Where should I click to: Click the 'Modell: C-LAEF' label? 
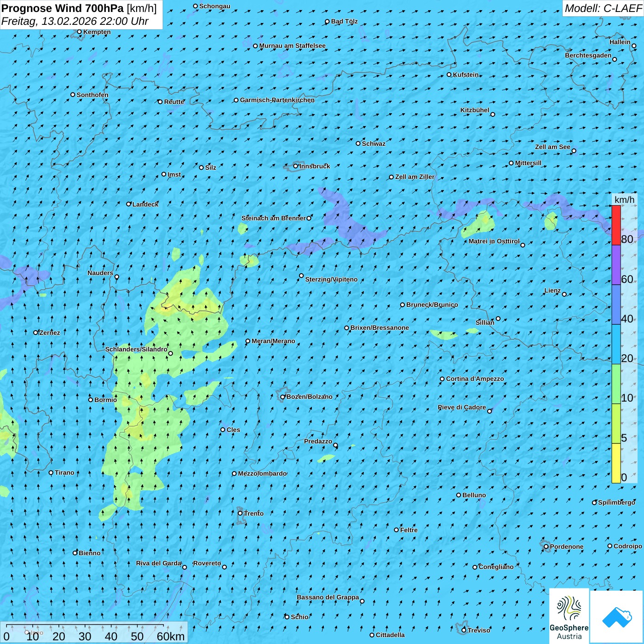(x=603, y=8)
